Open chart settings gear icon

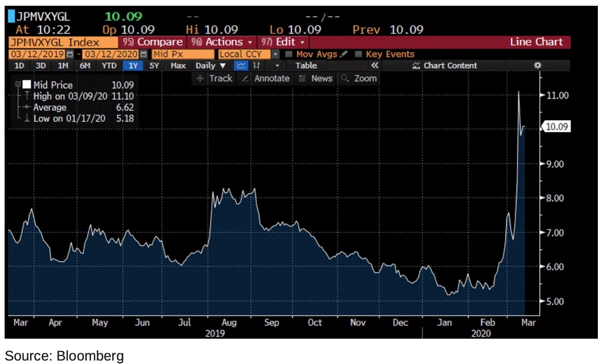(538, 66)
